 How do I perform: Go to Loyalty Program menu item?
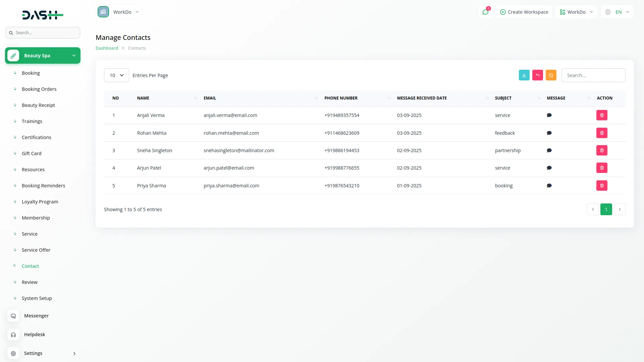(x=40, y=202)
